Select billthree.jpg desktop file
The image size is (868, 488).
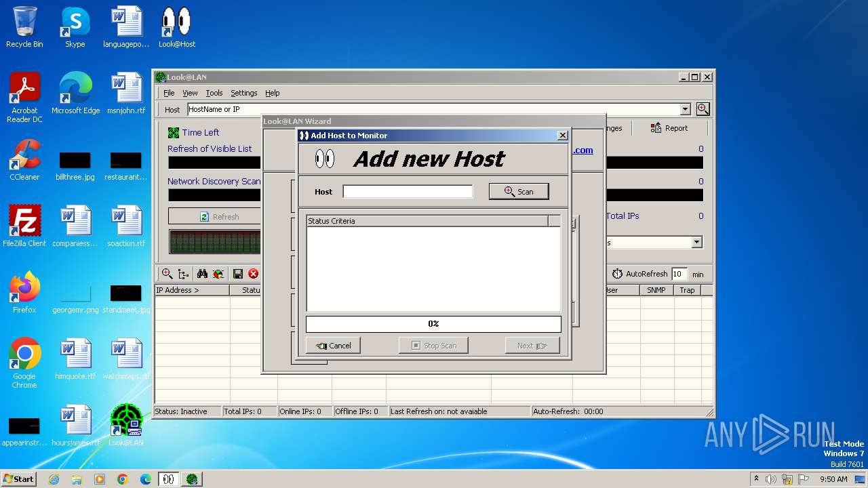point(75,166)
